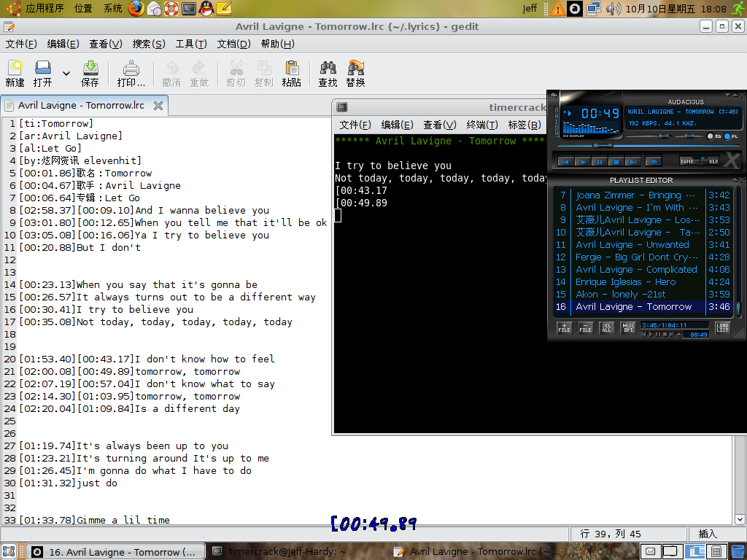Open gedit's 帮助(H) menu
Image resolution: width=747 pixels, height=560 pixels.
tap(277, 44)
